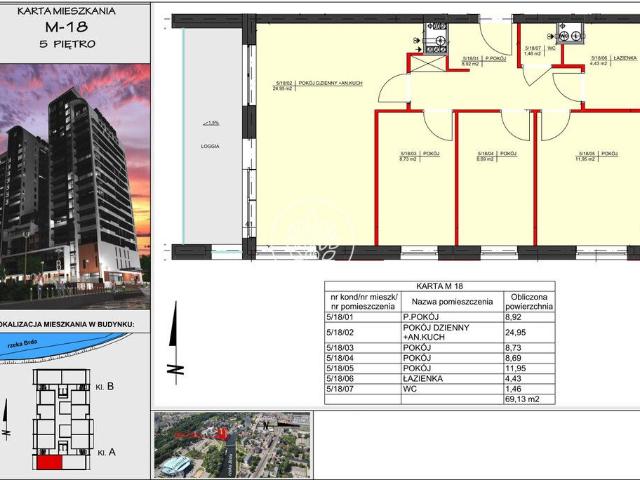Viewport: 640px width, 480px height.
Task: Click the area value '8,92' in the table
Action: point(513,317)
